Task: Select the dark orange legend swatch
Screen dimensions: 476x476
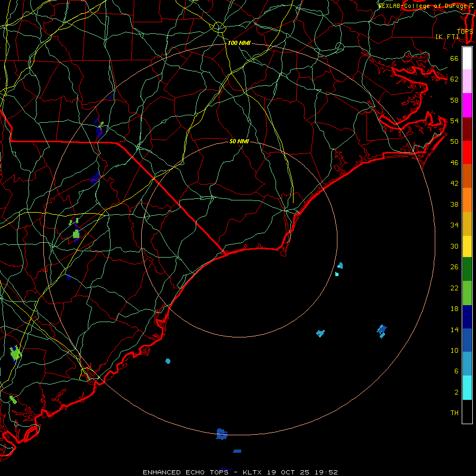Action: (467, 176)
